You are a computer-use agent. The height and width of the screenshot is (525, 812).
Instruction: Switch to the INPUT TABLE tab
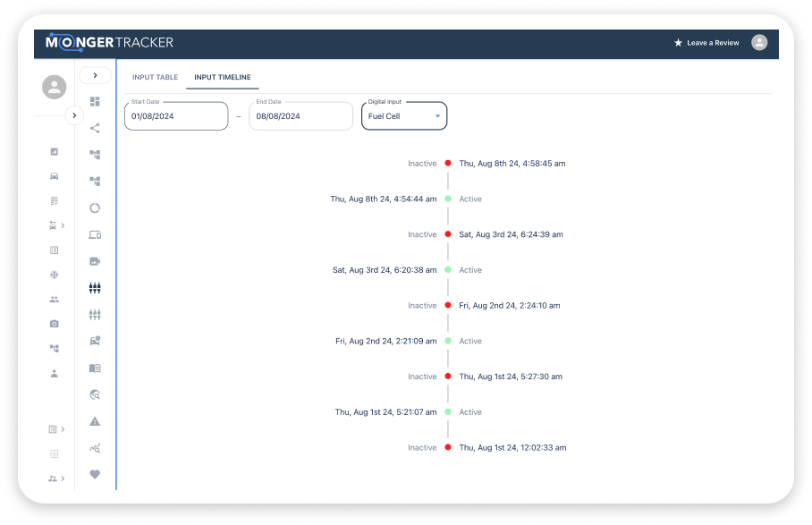(x=155, y=77)
